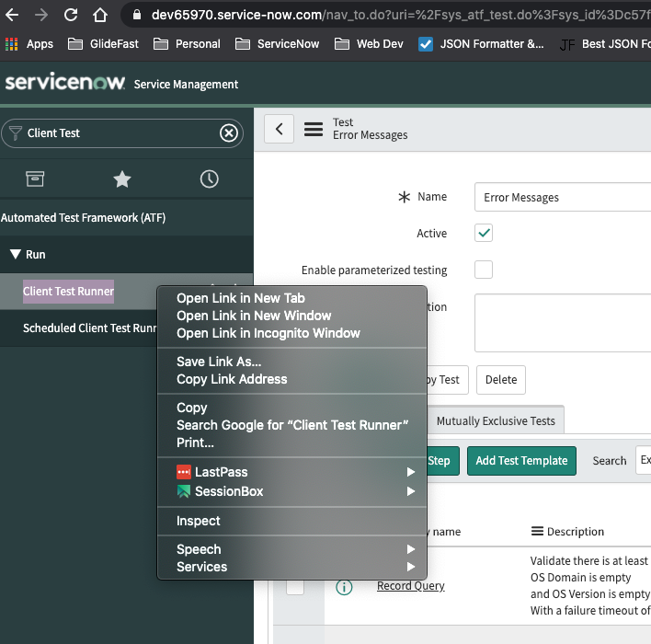The height and width of the screenshot is (644, 651).
Task: Click the LastPass icon in context menu
Action: [x=184, y=472]
